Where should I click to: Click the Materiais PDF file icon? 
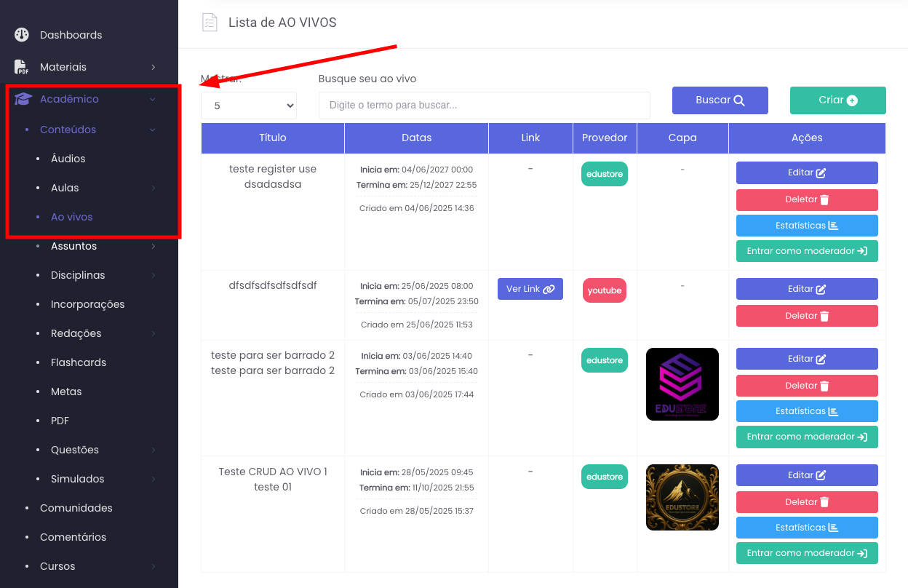(x=22, y=67)
